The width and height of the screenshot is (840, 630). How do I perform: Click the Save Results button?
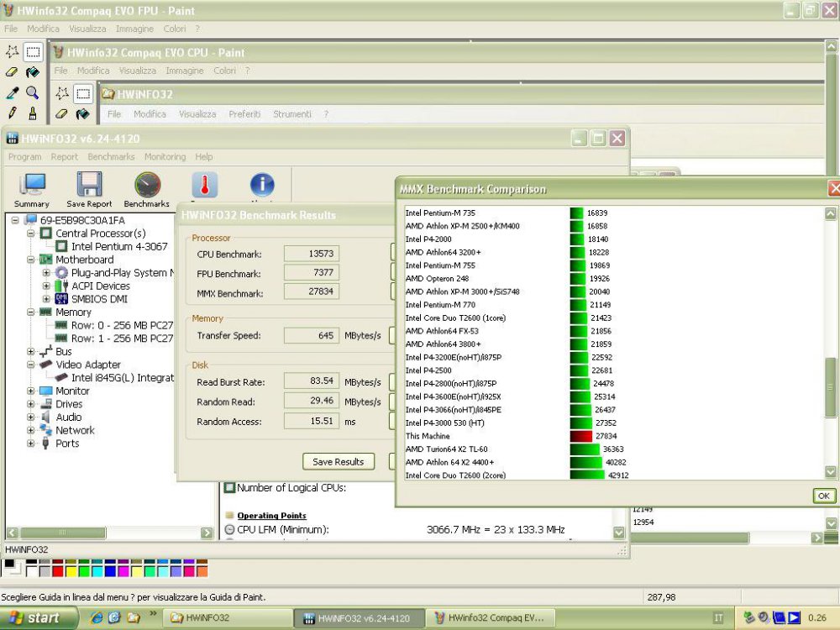pyautogui.click(x=337, y=461)
